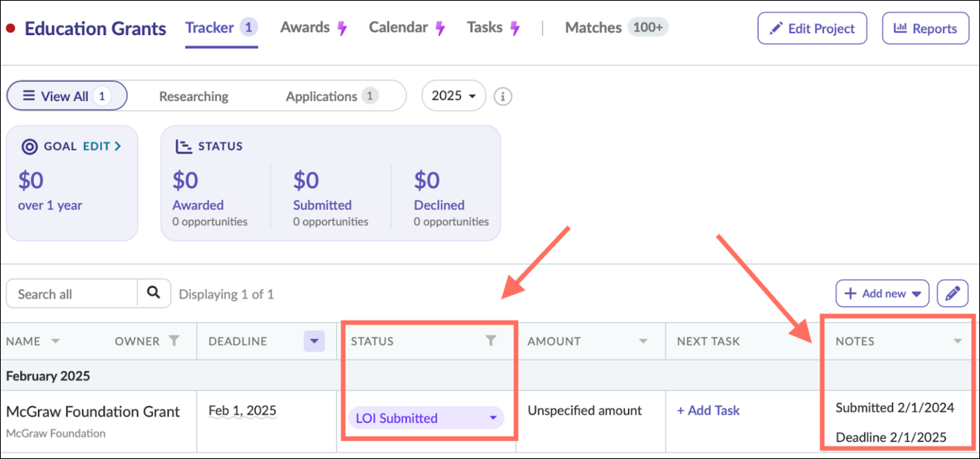This screenshot has width=980, height=459.
Task: Switch filter to Researching view
Action: [x=193, y=95]
